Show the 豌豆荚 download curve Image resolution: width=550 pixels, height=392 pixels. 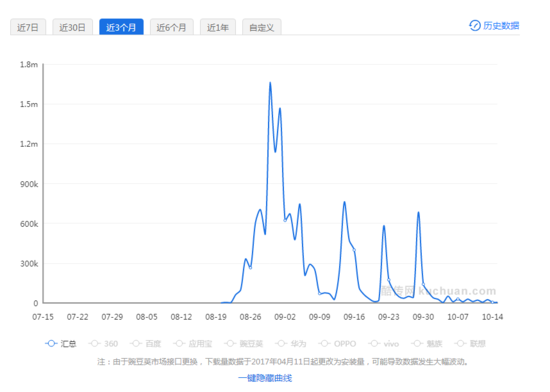pos(230,344)
